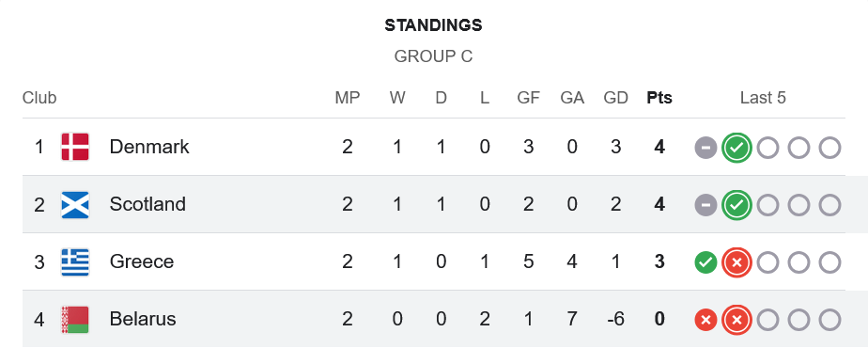The width and height of the screenshot is (868, 364).
Task: Open the Greece team link
Action: coord(142,261)
